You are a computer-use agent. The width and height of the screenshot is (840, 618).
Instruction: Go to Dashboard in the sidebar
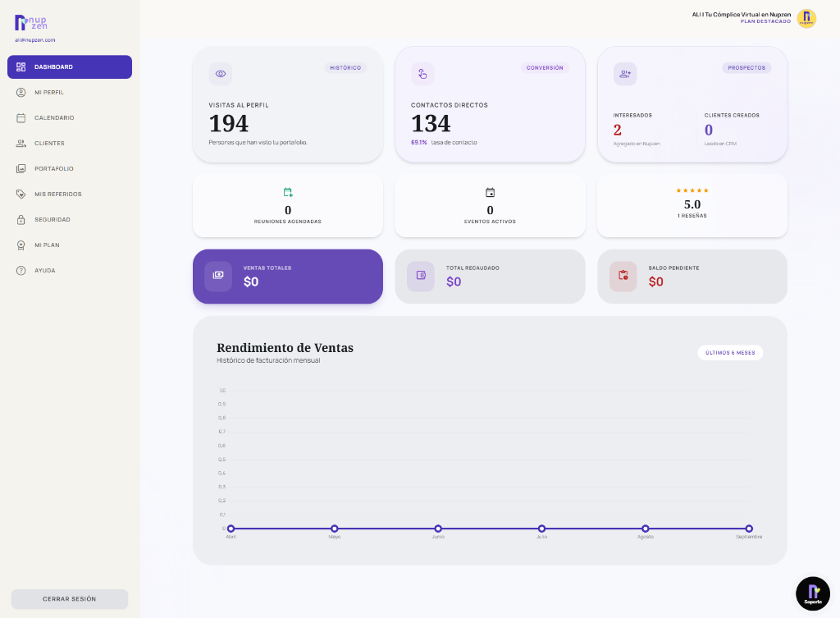coord(70,67)
